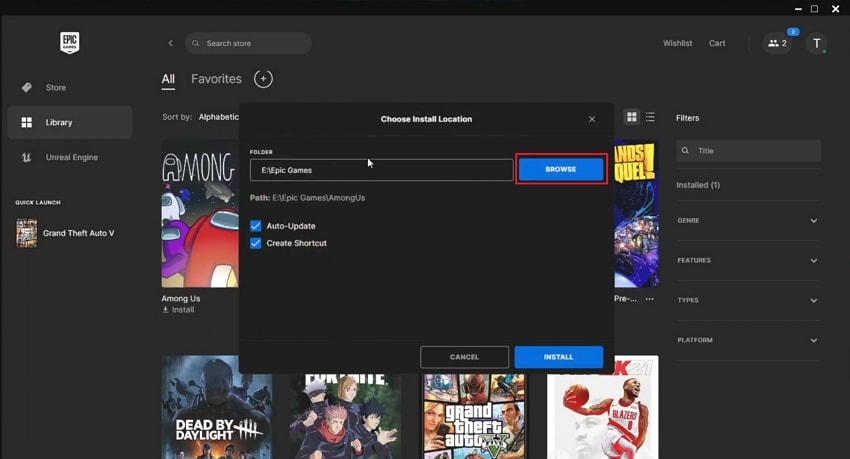The width and height of the screenshot is (850, 459).
Task: Select Library in the sidebar
Action: click(x=69, y=122)
